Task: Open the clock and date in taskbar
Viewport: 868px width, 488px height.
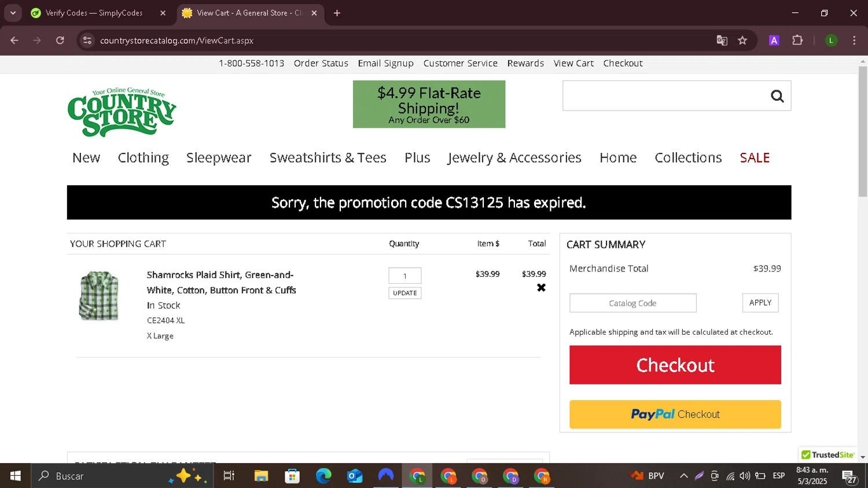Action: (812, 476)
